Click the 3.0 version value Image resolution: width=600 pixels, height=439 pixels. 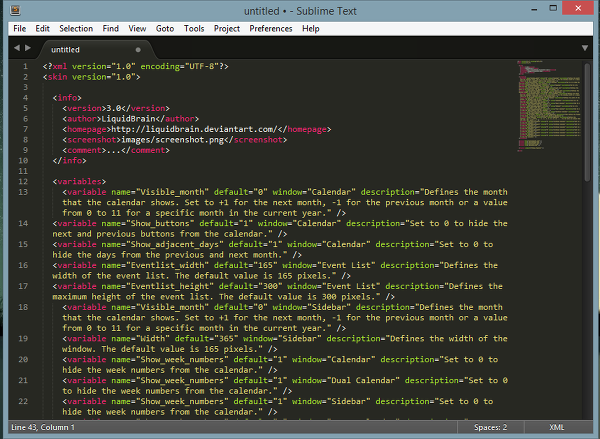click(x=114, y=108)
